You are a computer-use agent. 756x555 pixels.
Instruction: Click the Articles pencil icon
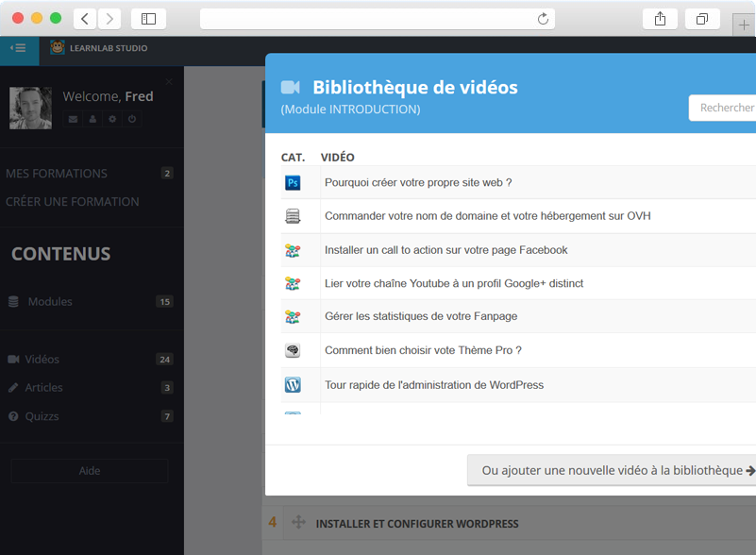click(13, 388)
